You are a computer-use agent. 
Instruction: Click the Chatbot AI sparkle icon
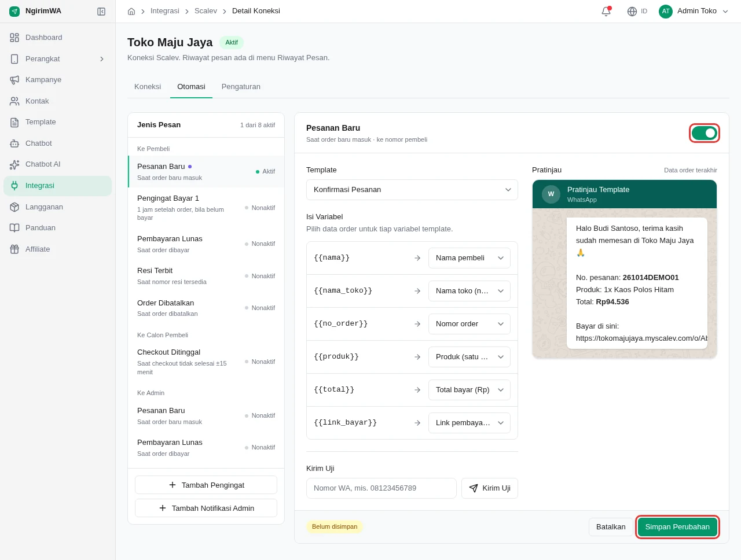pos(14,164)
